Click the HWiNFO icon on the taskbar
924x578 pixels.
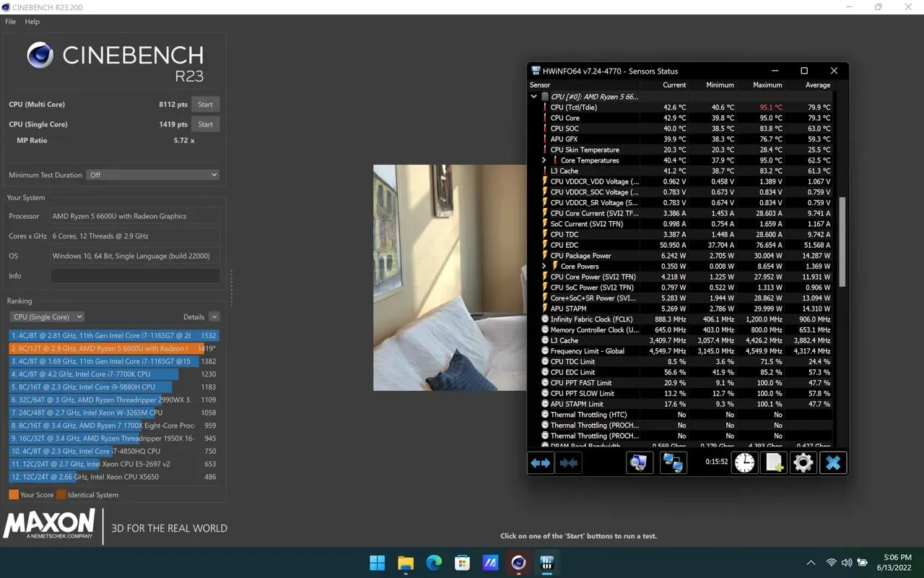tap(546, 563)
